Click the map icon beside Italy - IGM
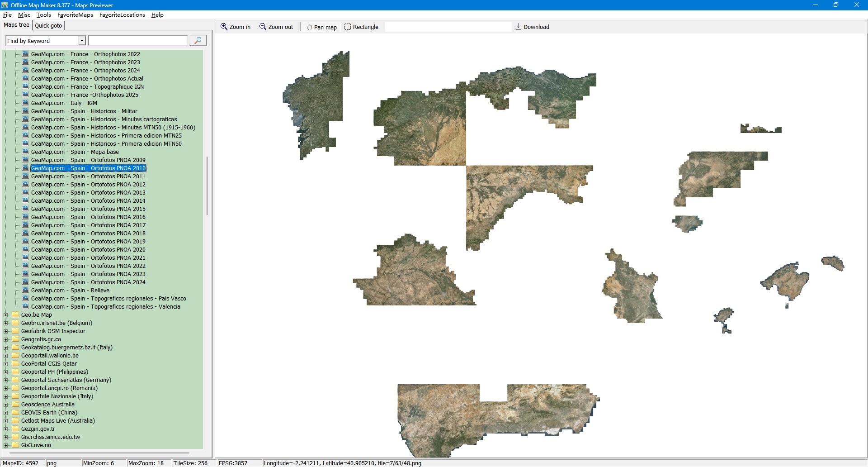The width and height of the screenshot is (868, 467). point(25,103)
